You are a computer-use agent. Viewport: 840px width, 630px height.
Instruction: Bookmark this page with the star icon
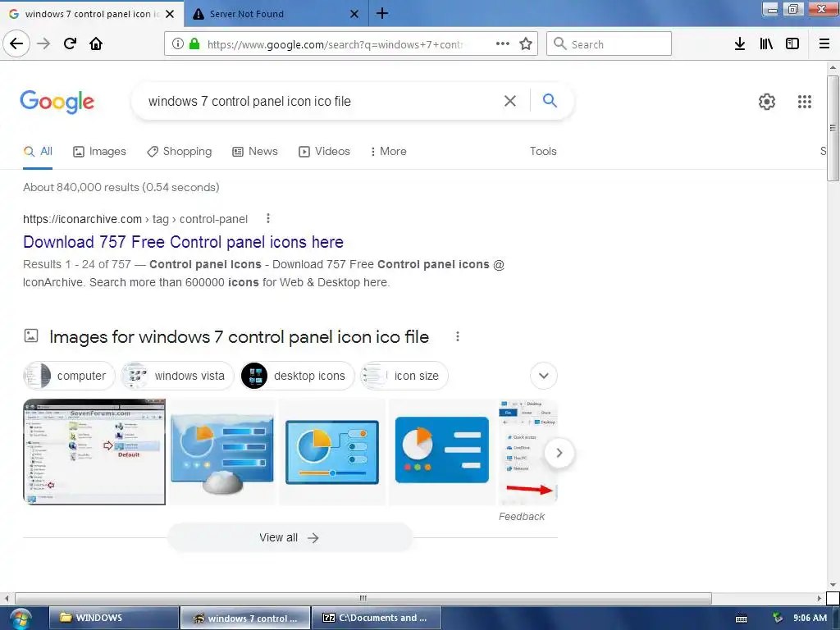pyautogui.click(x=526, y=44)
